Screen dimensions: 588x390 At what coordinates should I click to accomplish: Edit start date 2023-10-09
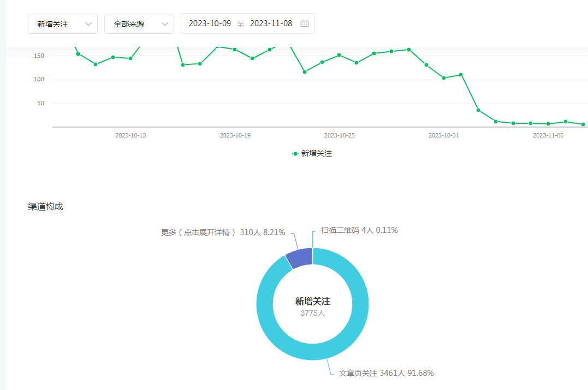pos(210,23)
